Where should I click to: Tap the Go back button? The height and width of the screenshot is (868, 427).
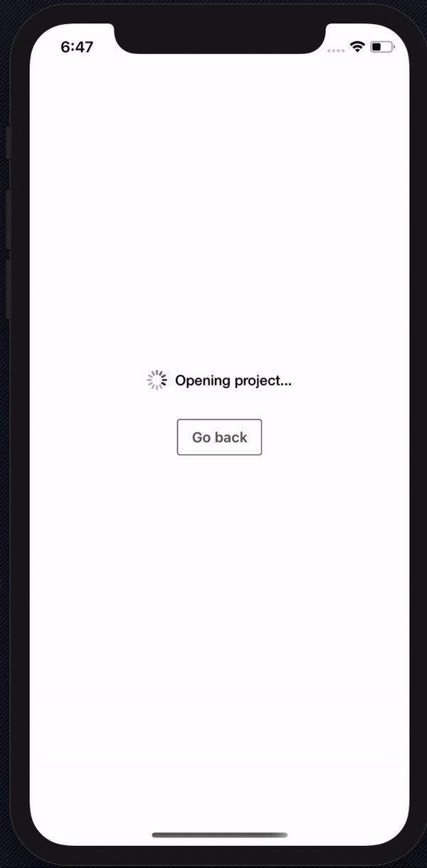tap(219, 437)
